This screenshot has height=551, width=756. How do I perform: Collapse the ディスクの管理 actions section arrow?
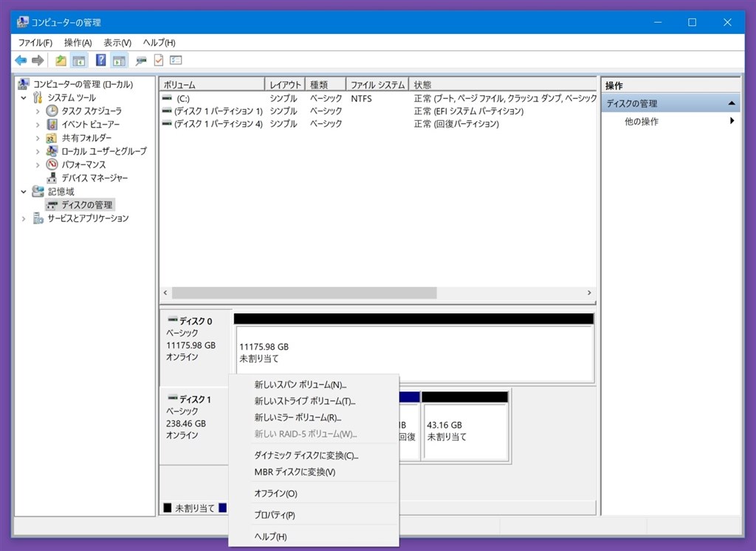(x=732, y=103)
